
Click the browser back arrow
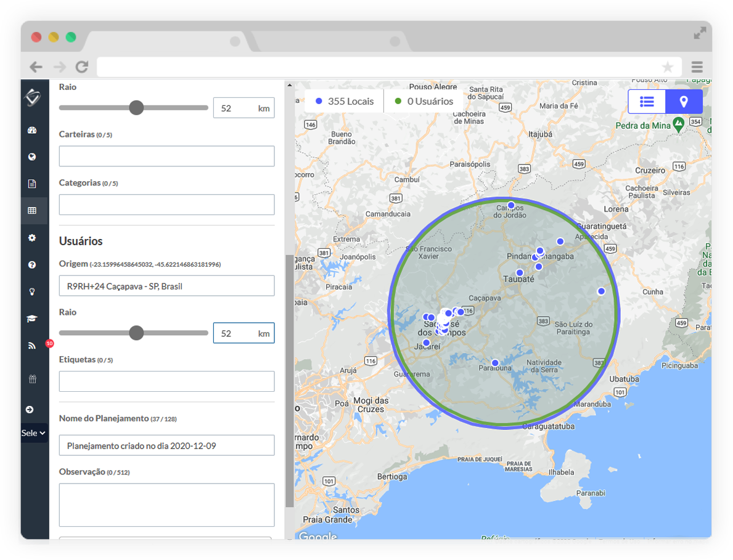36,67
